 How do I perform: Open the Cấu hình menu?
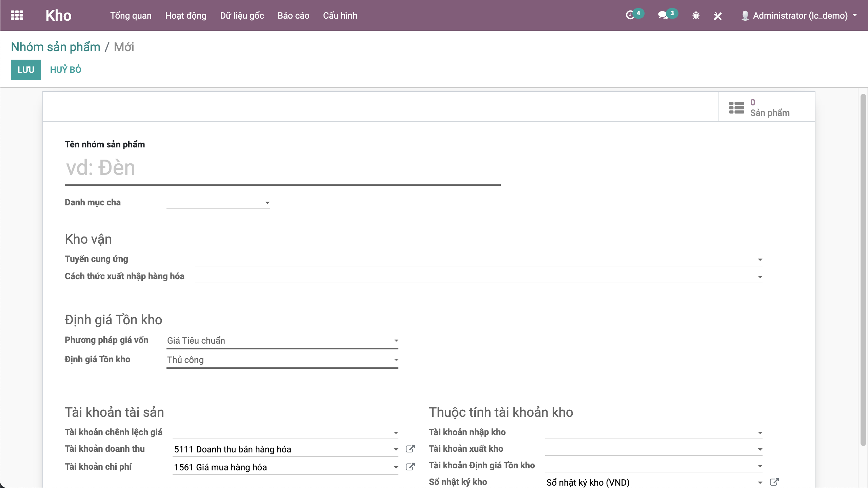tap(340, 16)
